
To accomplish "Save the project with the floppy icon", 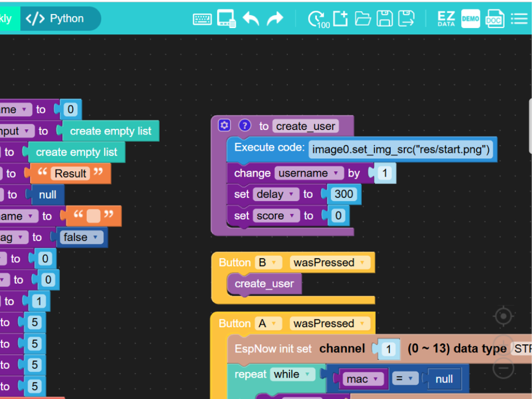I will (384, 18).
